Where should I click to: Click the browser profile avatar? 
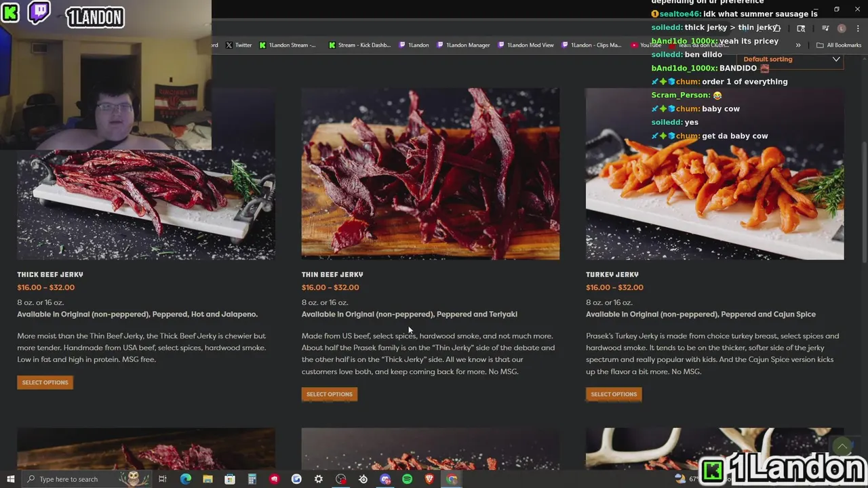[842, 28]
